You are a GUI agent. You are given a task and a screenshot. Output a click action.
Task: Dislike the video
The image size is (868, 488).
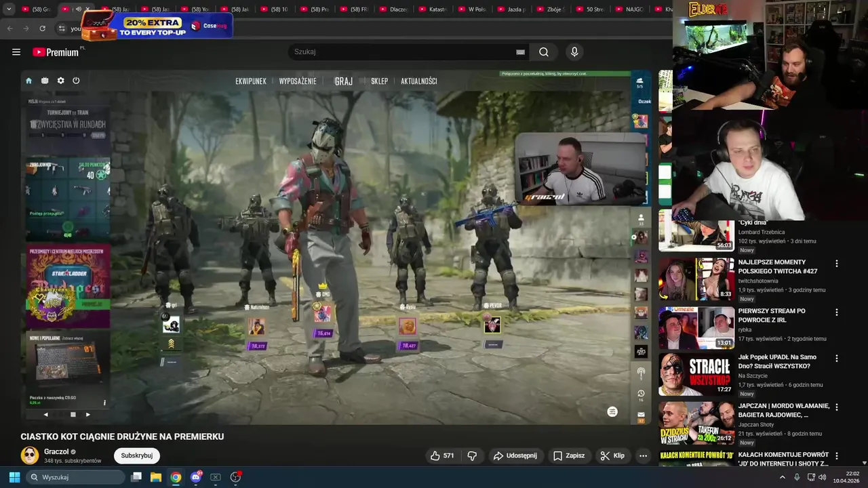tap(473, 456)
